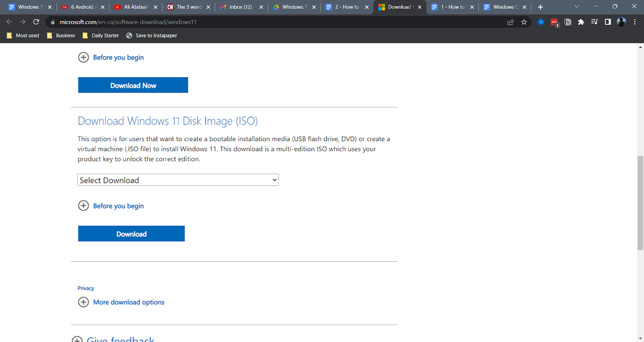Click the scrollbar up arrow
Viewport: 644px width, 342px height.
[x=640, y=47]
